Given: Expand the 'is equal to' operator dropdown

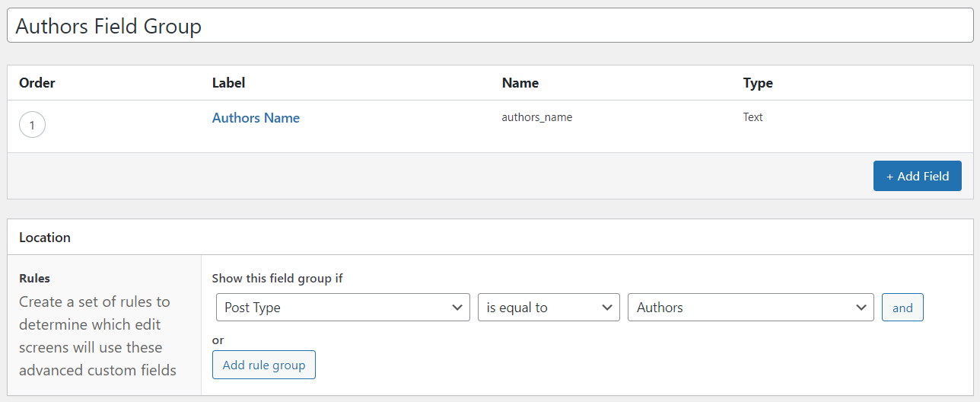Looking at the screenshot, I should [x=548, y=308].
